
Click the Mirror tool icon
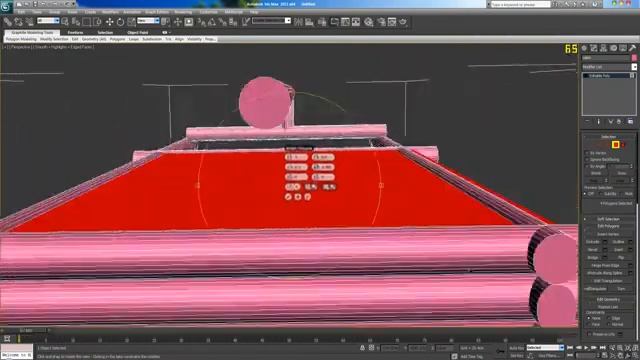point(298,22)
